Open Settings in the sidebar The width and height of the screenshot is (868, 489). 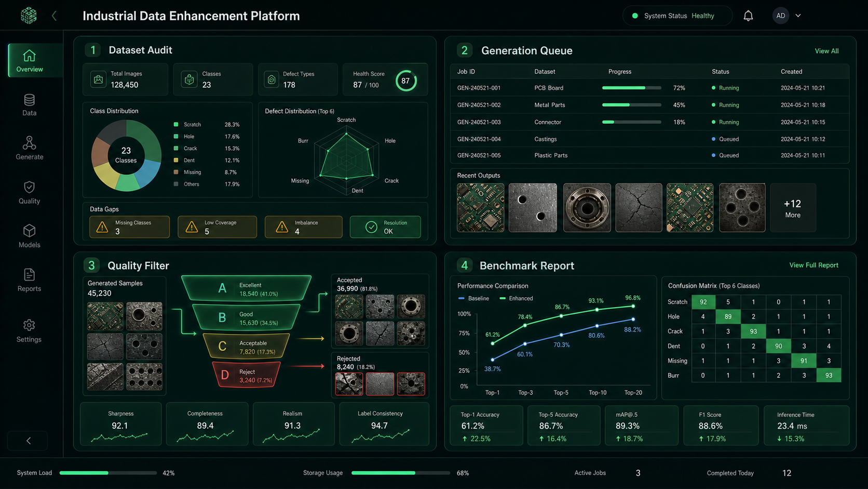click(30, 331)
